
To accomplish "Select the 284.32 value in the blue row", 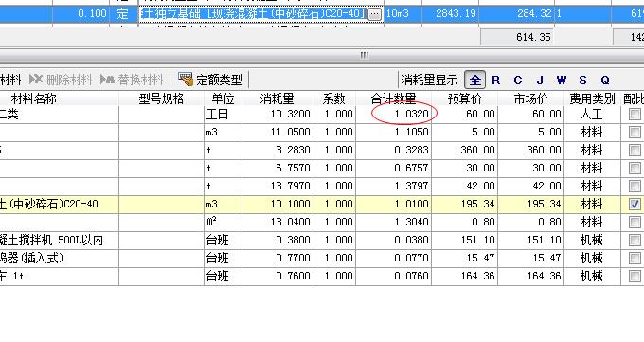I will pos(517,13).
